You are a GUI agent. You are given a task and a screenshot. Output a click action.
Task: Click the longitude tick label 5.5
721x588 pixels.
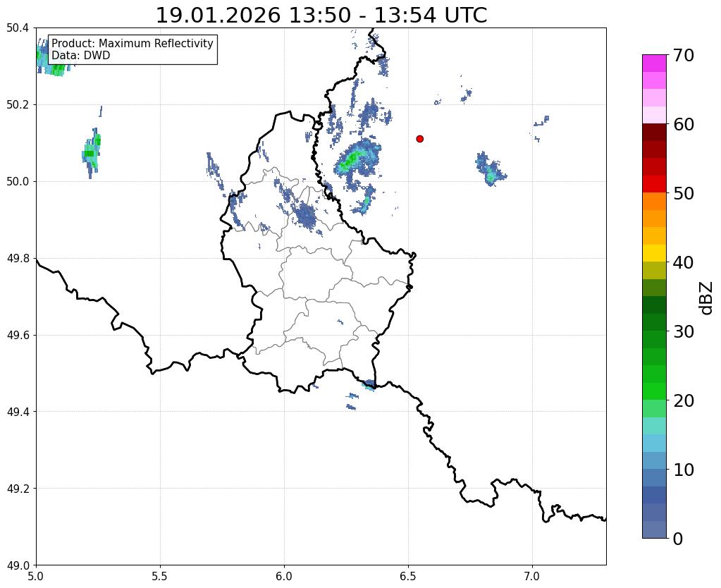point(160,576)
